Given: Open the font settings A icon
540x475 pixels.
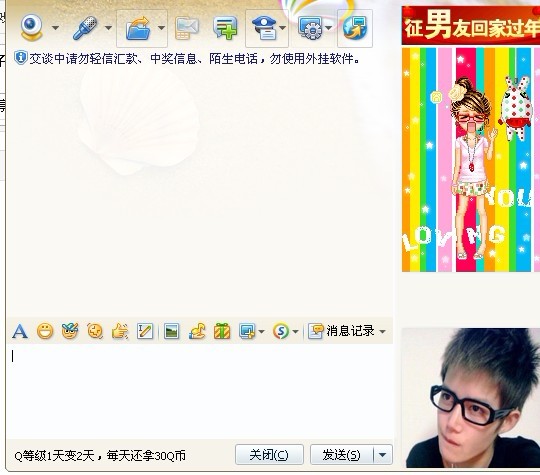Looking at the screenshot, I should tap(20, 332).
